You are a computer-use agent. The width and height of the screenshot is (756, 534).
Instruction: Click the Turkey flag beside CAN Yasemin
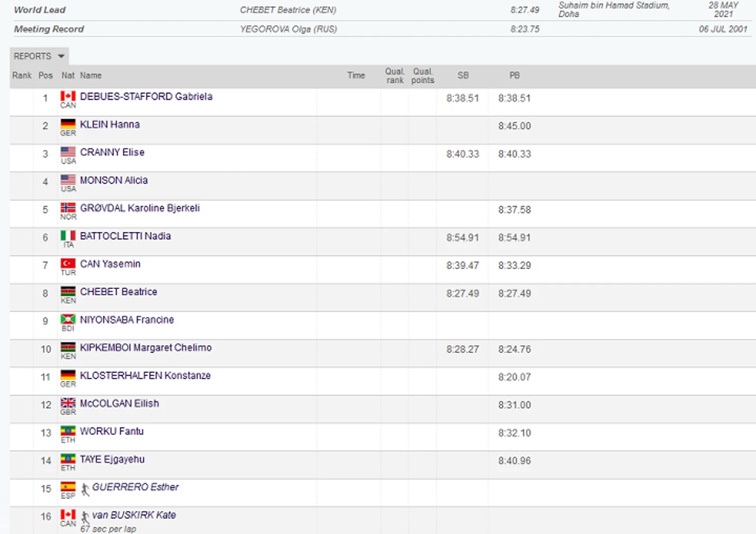[x=68, y=264]
